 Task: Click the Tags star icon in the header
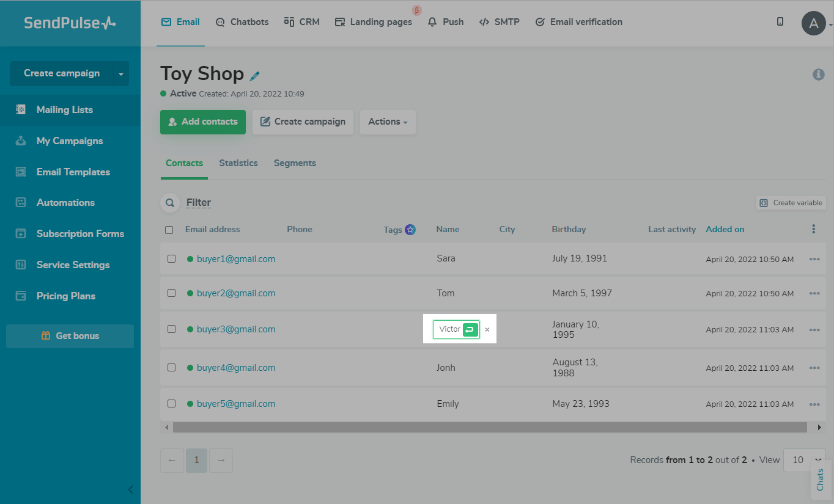pos(410,230)
